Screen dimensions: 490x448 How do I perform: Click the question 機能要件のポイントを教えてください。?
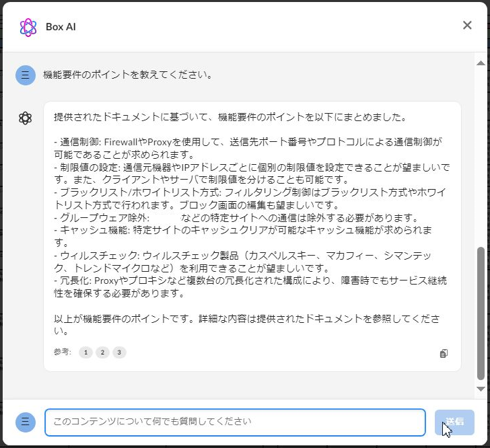128,75
